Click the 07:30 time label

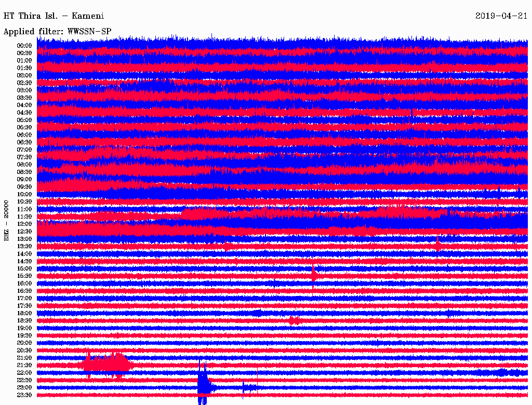click(x=24, y=157)
